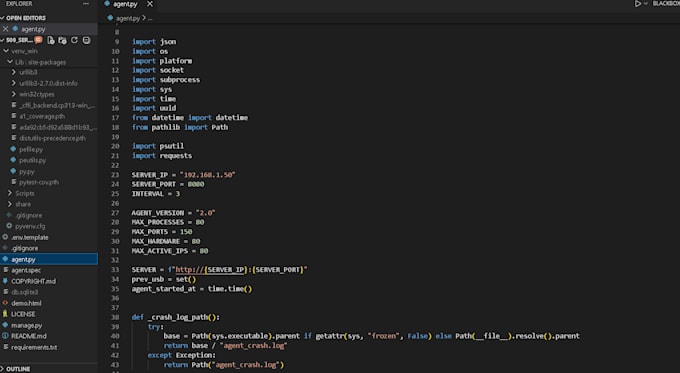Viewport: 680px width, 373px height.
Task: Click the AGENT_VERSION string "2.0"
Action: click(x=205, y=213)
